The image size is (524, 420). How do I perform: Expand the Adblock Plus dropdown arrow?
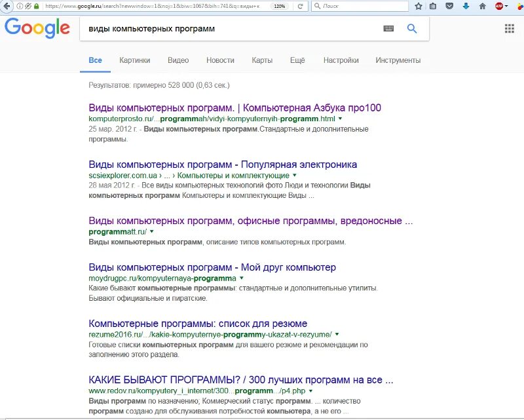[x=506, y=6]
